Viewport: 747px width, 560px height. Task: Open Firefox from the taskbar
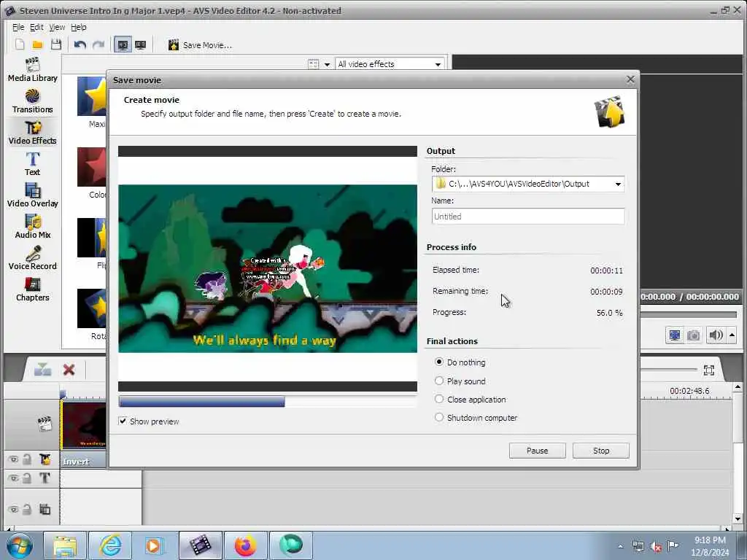point(246,545)
